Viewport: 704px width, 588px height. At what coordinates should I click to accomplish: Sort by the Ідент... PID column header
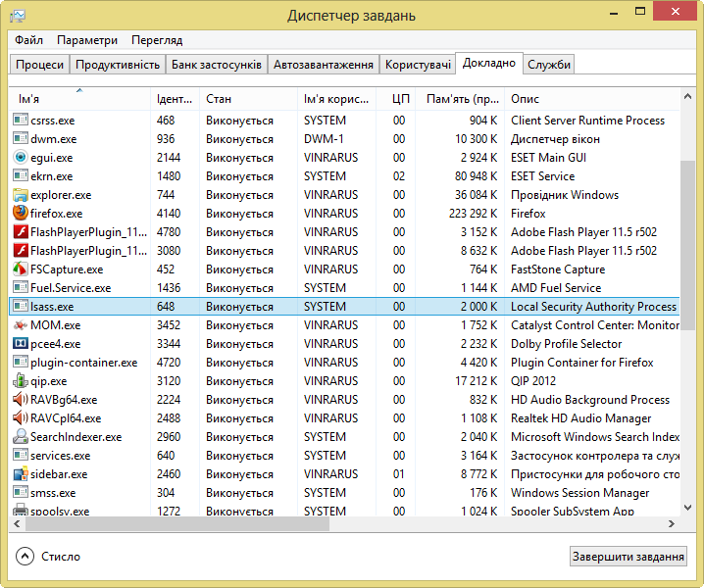pos(175,99)
